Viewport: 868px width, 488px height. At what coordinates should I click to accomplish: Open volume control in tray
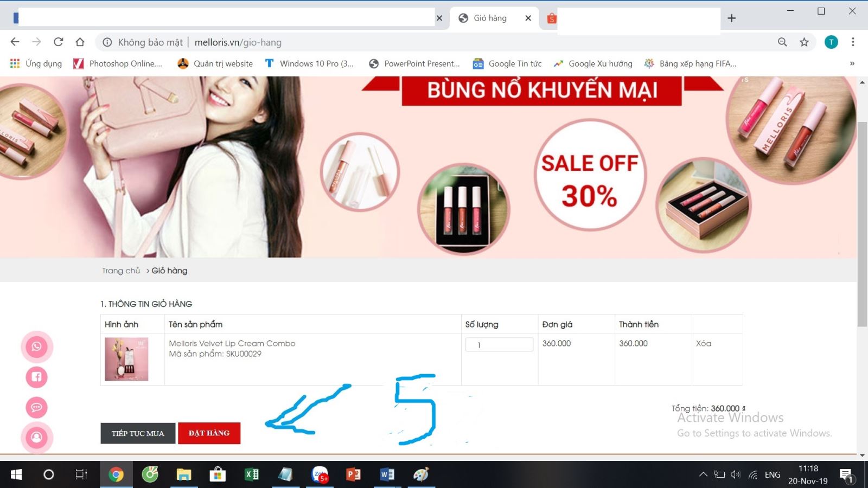click(x=736, y=474)
